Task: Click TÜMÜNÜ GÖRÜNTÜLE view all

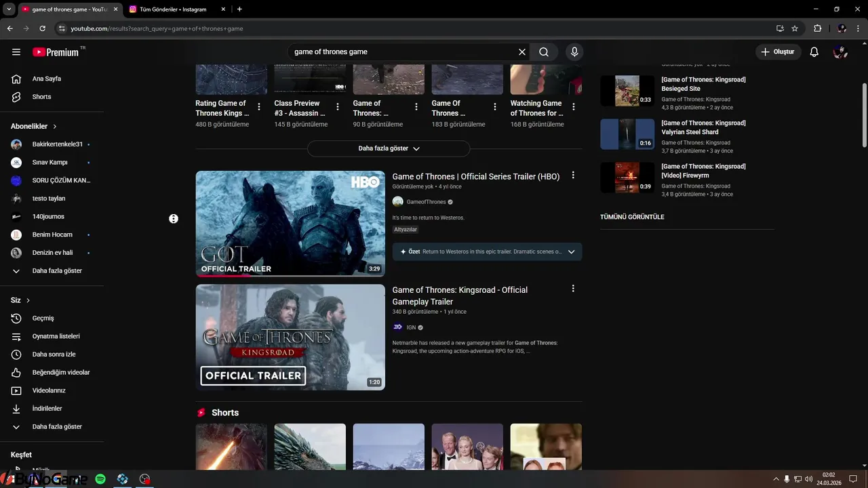Action: pos(632,217)
